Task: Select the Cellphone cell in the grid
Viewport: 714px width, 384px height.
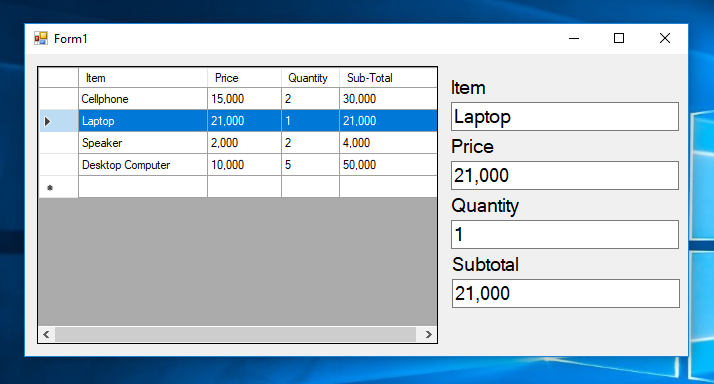Action: point(143,99)
